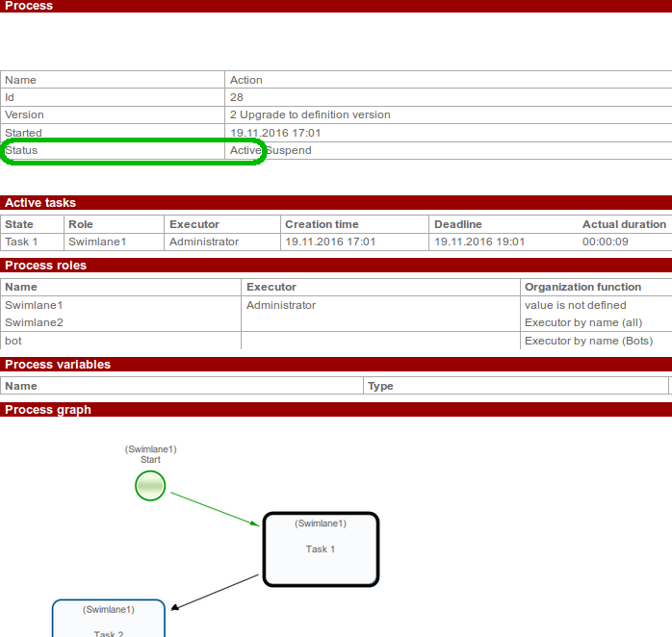The height and width of the screenshot is (637, 672).
Task: Collapse the Process graph section header
Action: pos(48,410)
